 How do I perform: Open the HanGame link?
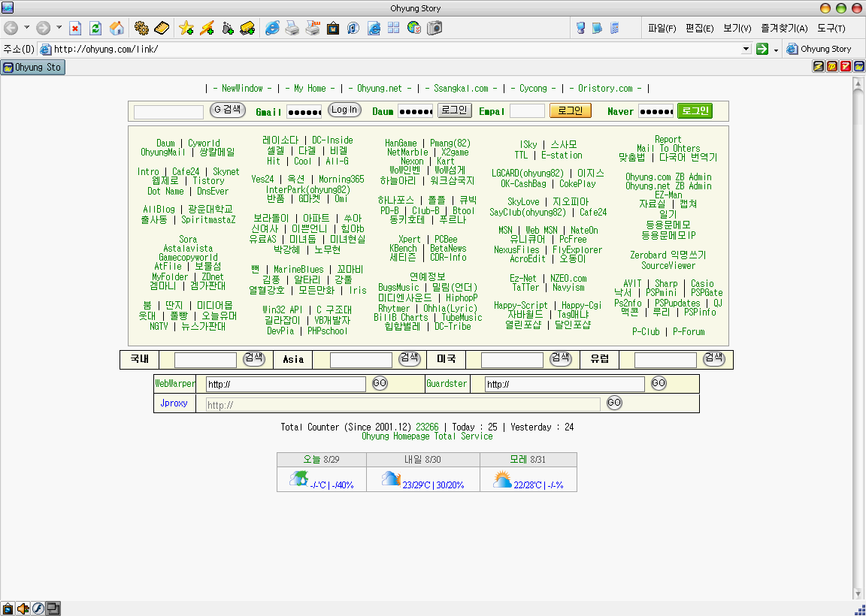pos(401,143)
